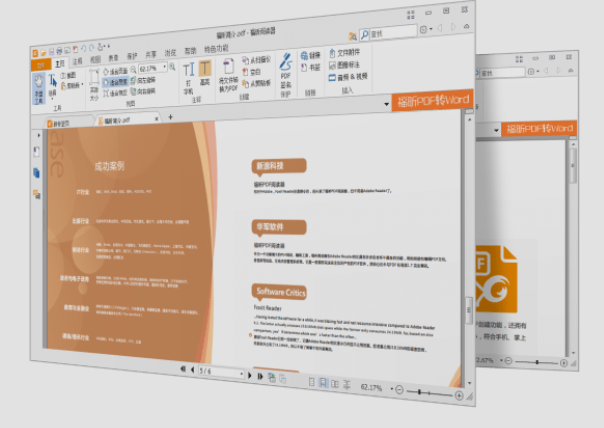Create PDF From Clipboard (从剪贴板)

tap(256, 83)
